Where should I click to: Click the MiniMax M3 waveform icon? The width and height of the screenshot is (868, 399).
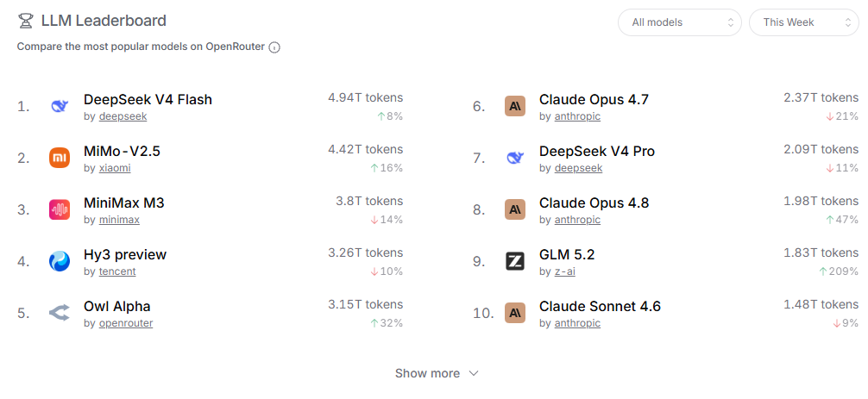[x=60, y=209]
